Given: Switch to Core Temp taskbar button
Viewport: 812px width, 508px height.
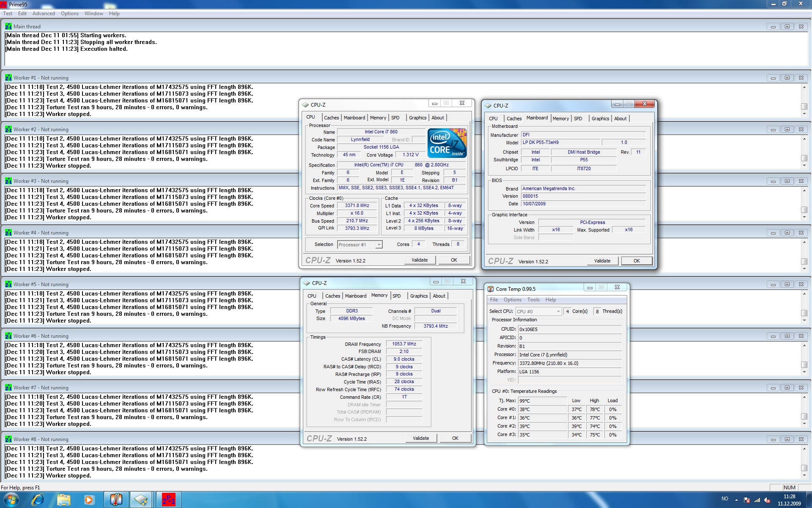Looking at the screenshot, I should coord(116,500).
